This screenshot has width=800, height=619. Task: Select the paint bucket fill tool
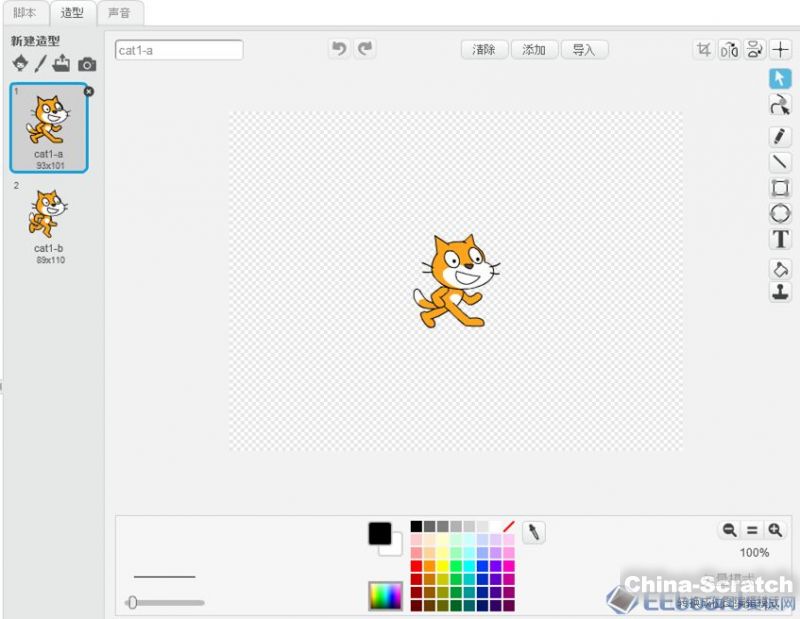779,268
